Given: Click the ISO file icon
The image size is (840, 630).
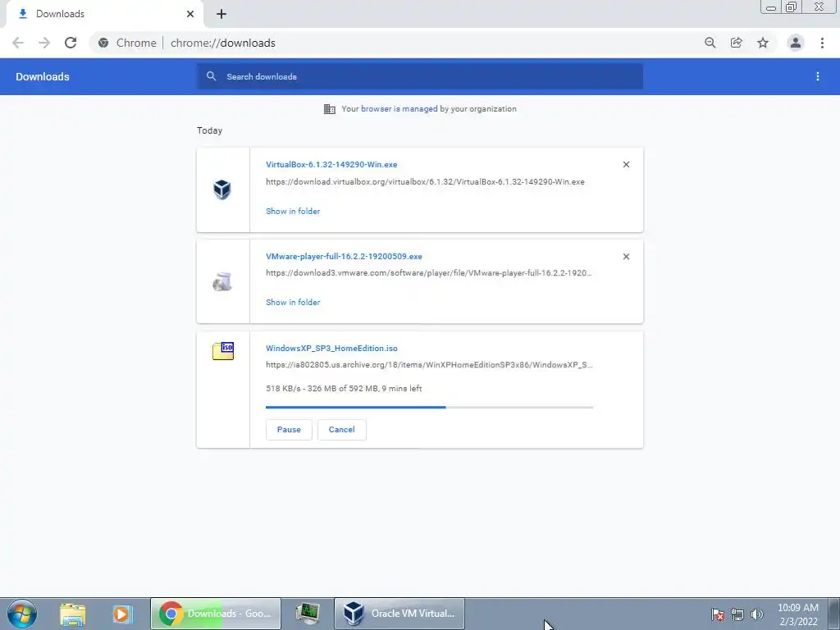Looking at the screenshot, I should click(x=223, y=351).
